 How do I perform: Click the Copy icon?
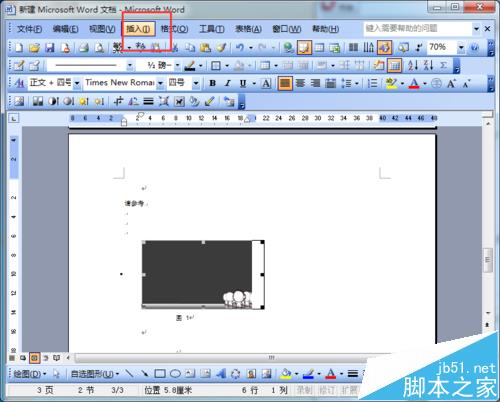click(x=190, y=48)
